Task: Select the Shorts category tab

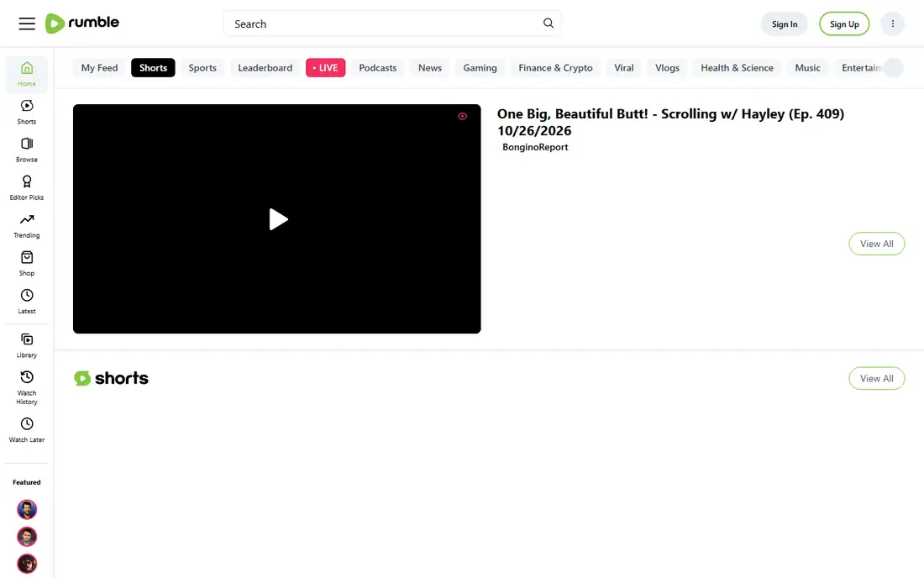Action: pos(153,68)
